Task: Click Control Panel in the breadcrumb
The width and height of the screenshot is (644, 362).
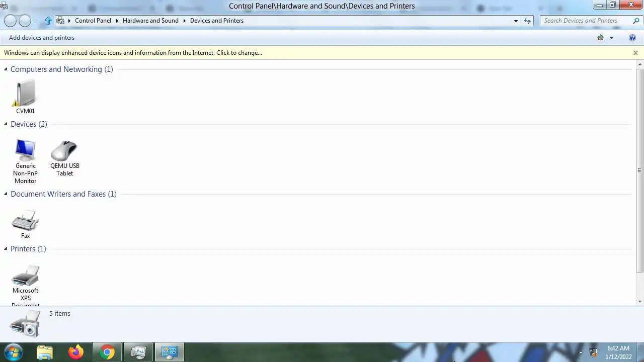Action: pyautogui.click(x=93, y=21)
